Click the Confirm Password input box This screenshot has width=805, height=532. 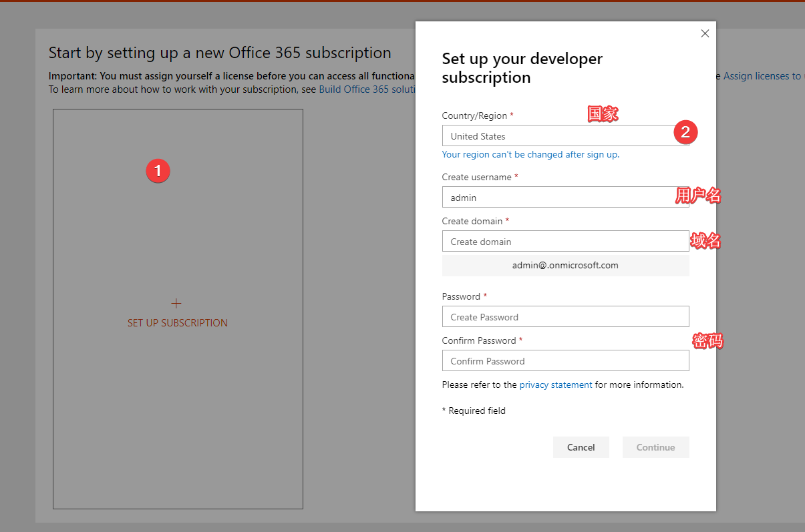[x=565, y=361]
